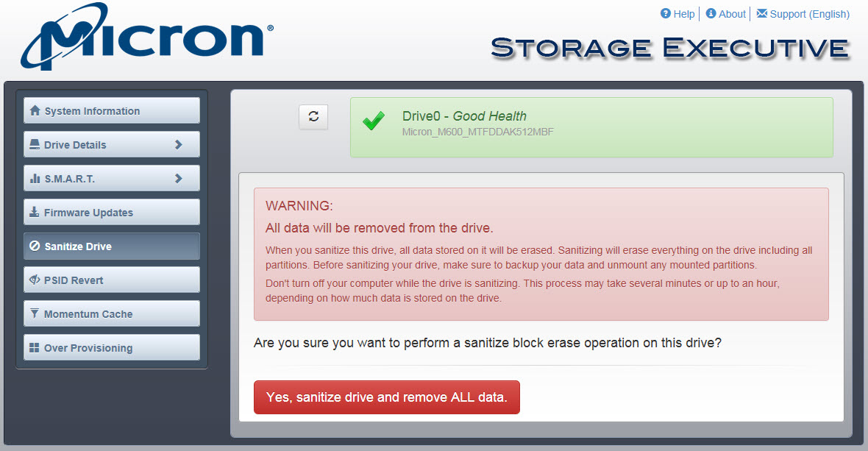Expand the Drive Details chevron arrow
868x451 pixels.
178,144
